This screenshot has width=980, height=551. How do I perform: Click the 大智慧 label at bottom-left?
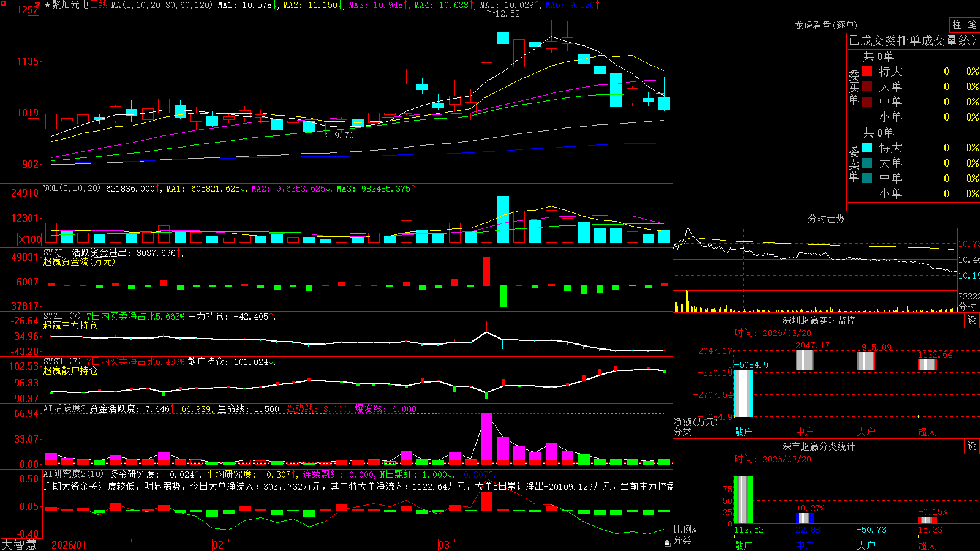[x=19, y=545]
